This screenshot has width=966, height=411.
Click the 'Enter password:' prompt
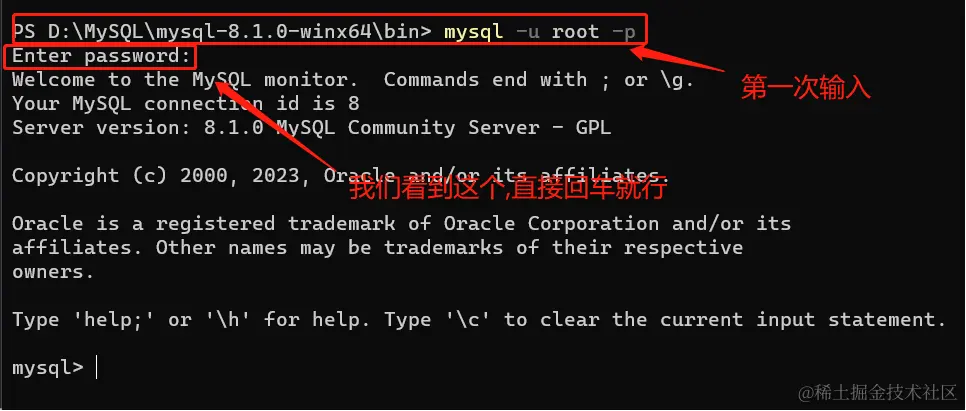tap(102, 56)
